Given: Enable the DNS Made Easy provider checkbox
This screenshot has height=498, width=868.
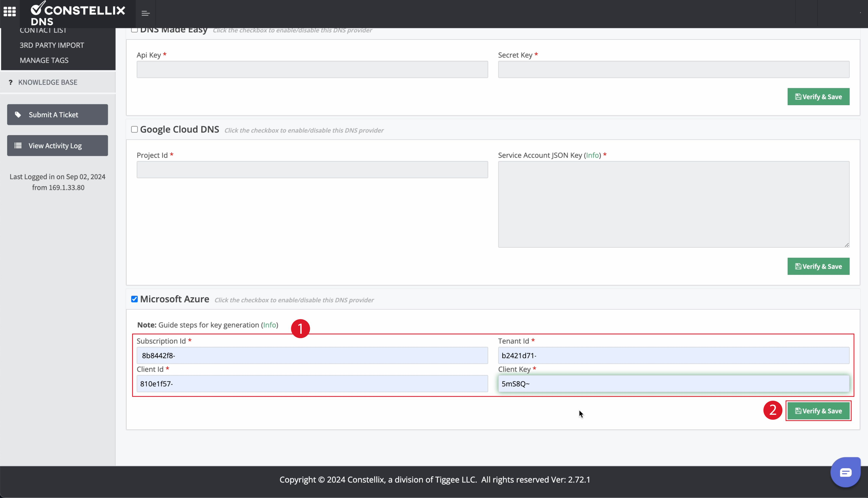Looking at the screenshot, I should 135,30.
